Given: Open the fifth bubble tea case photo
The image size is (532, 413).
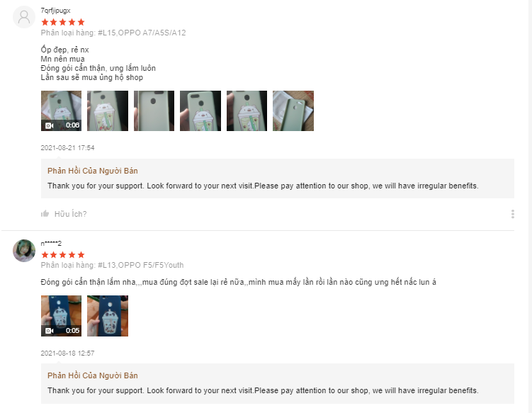Looking at the screenshot, I should click(247, 111).
